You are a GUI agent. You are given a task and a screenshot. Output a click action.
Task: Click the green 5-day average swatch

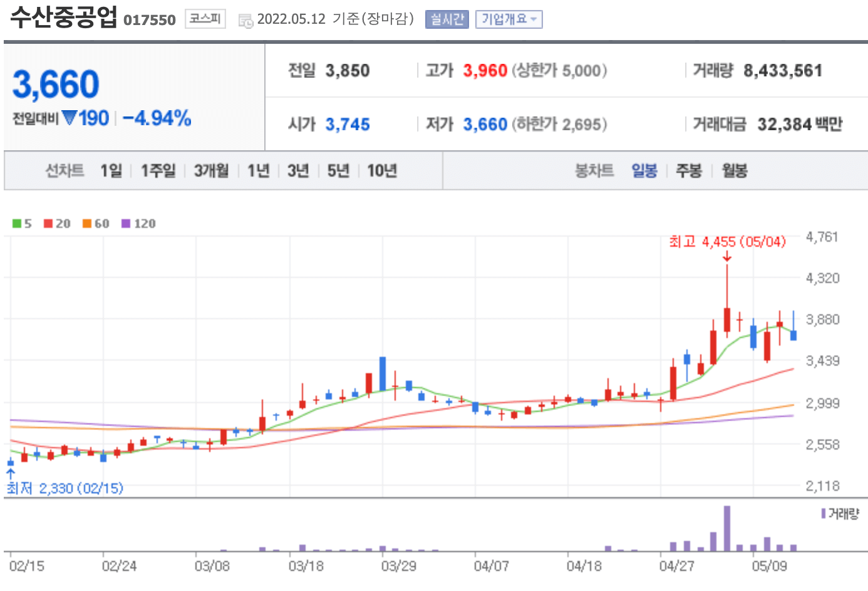click(x=17, y=224)
